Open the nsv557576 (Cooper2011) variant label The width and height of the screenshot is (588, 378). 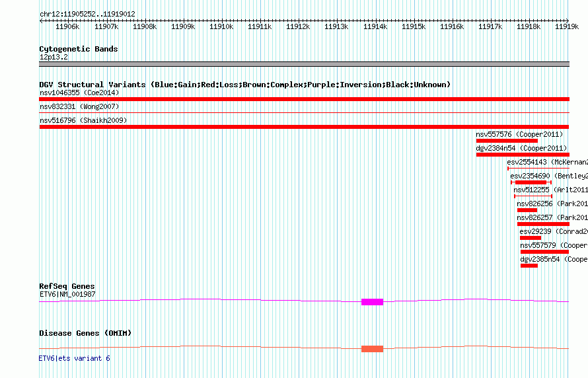(x=519, y=134)
